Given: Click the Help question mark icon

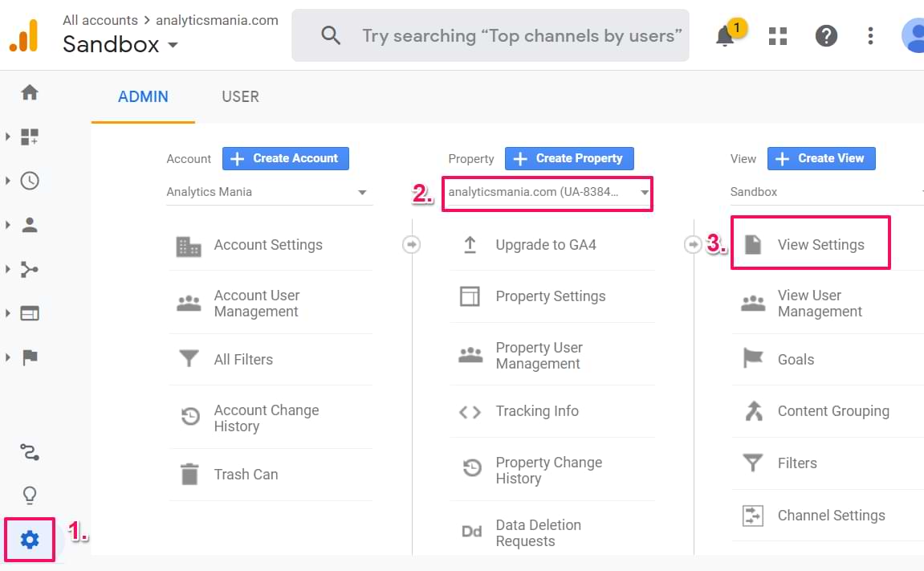Looking at the screenshot, I should pyautogui.click(x=826, y=35).
